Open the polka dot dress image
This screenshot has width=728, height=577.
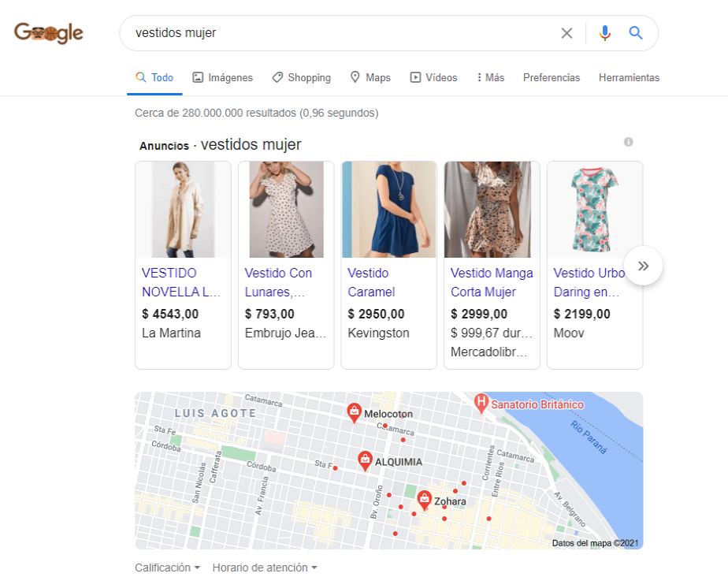click(x=286, y=210)
